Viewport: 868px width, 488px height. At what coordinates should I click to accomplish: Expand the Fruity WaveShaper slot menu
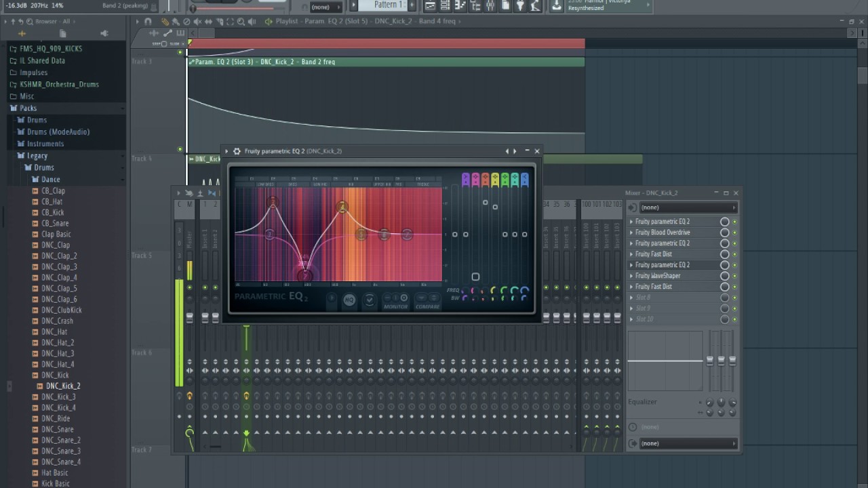tap(631, 276)
